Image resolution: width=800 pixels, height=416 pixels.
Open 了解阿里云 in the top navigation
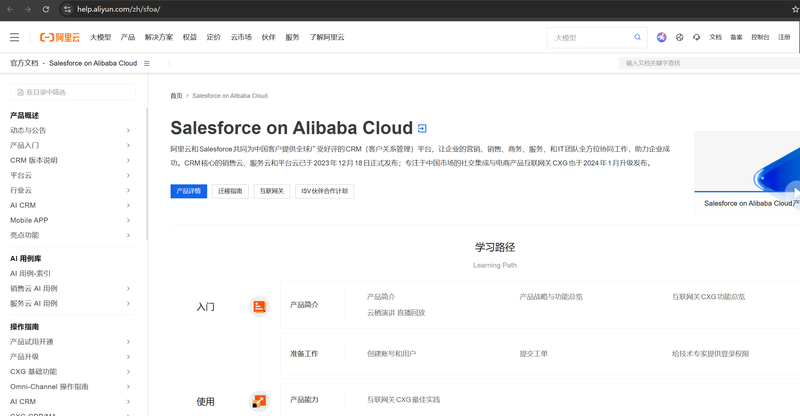coord(327,37)
